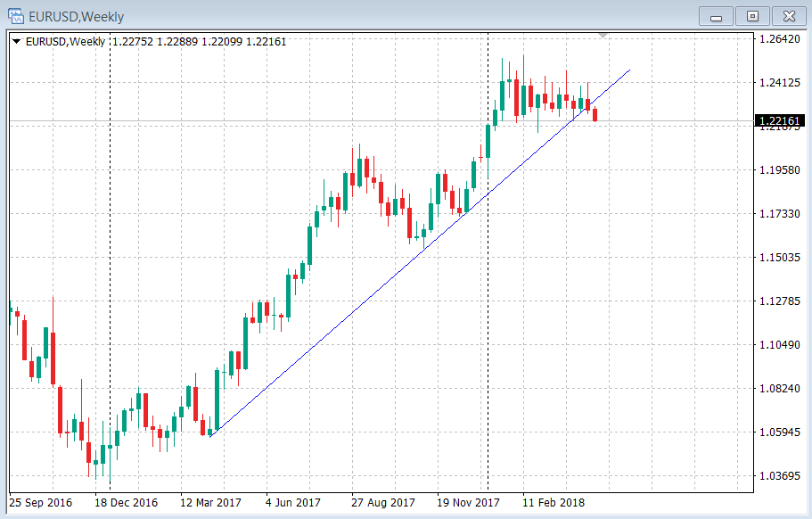
Task: Click the 1.19580 price scale label
Action: [779, 170]
